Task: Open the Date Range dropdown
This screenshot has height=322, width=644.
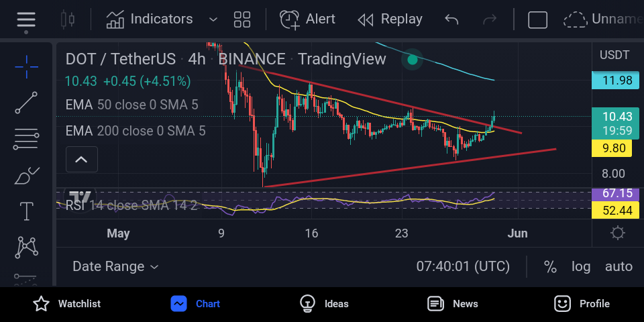Action: [115, 266]
